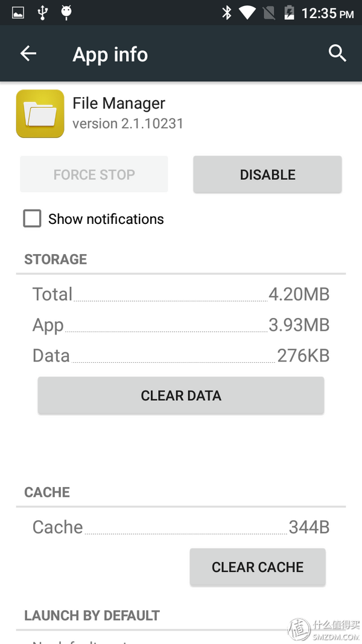This screenshot has width=362, height=644.
Task: Enable the Show notifications checkbox
Action: click(33, 218)
